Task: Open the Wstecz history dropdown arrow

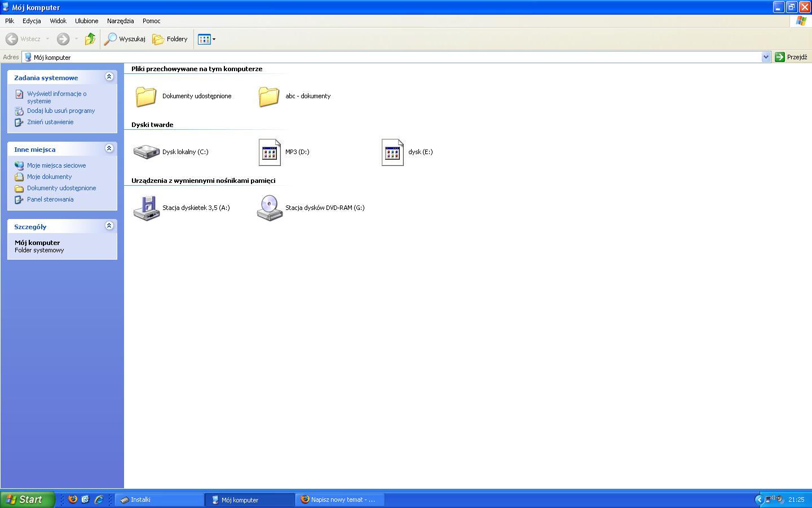Action: tap(47, 39)
